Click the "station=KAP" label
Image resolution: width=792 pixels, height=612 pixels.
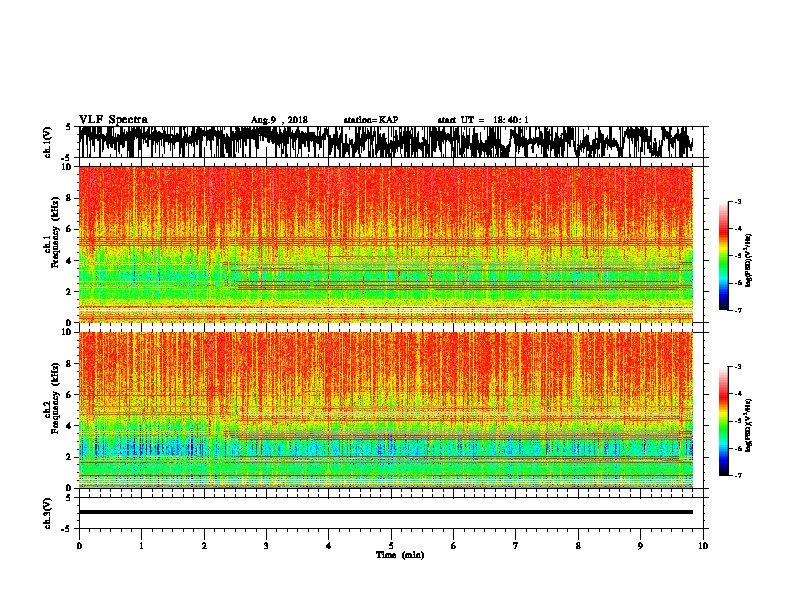(371, 120)
